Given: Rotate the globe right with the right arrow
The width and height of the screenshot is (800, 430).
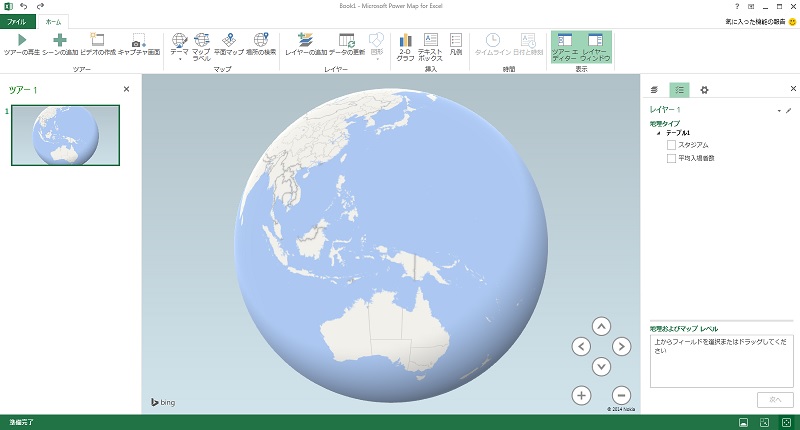Looking at the screenshot, I should click(621, 346).
